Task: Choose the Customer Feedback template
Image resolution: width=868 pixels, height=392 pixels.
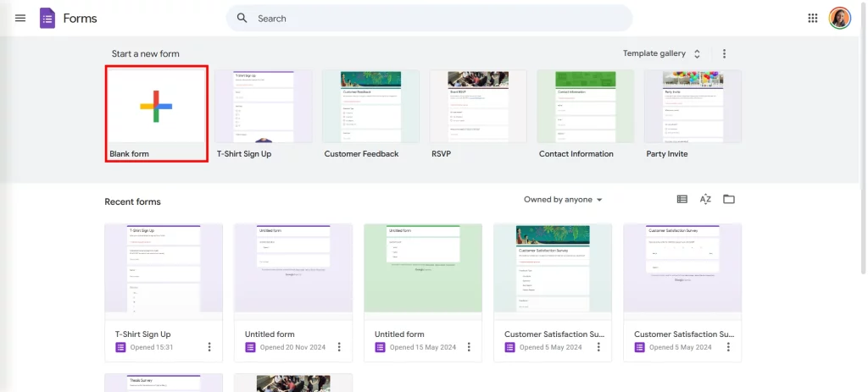Action: [x=370, y=107]
